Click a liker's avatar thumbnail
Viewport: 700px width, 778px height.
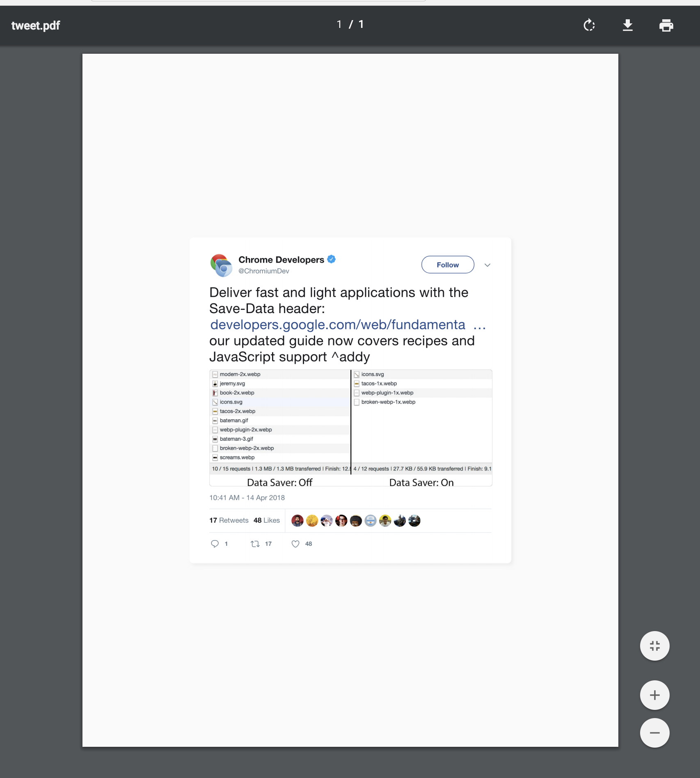point(297,520)
